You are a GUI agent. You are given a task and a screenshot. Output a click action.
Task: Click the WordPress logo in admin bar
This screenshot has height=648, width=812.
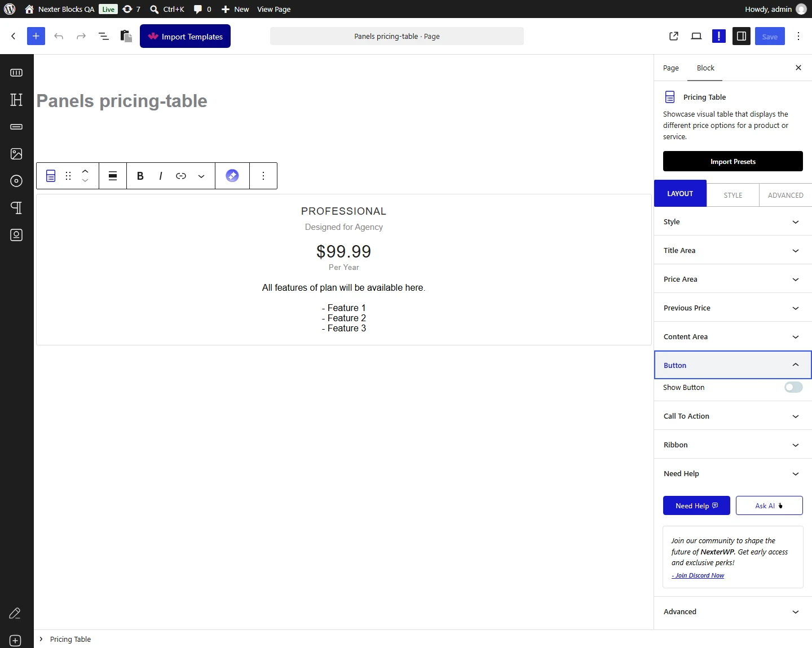(10, 9)
